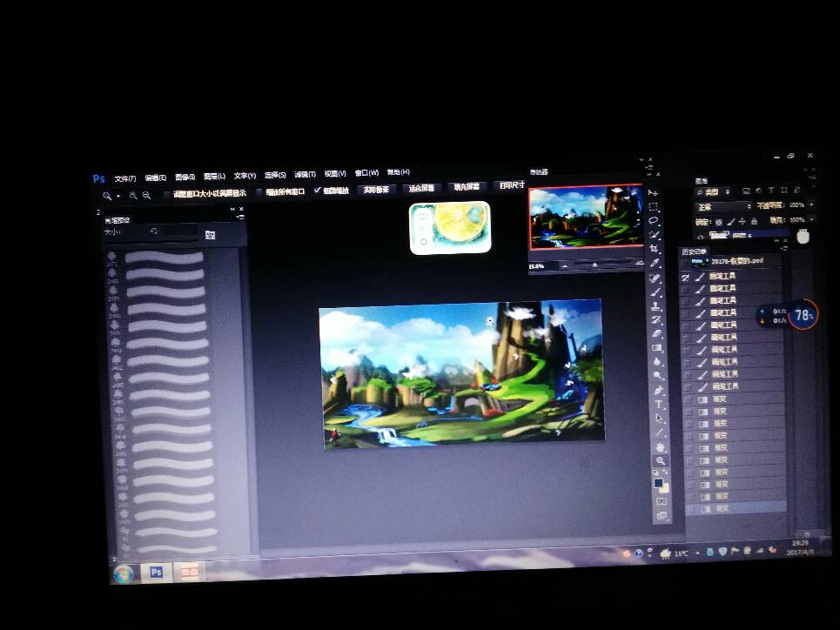
Task: Open the navigator panel flyout menu
Action: 649,168
